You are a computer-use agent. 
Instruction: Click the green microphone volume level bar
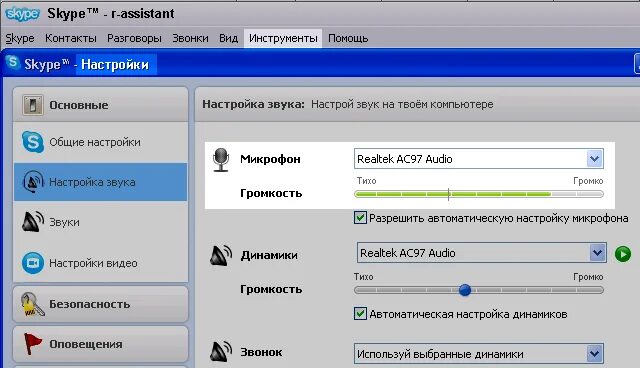479,194
